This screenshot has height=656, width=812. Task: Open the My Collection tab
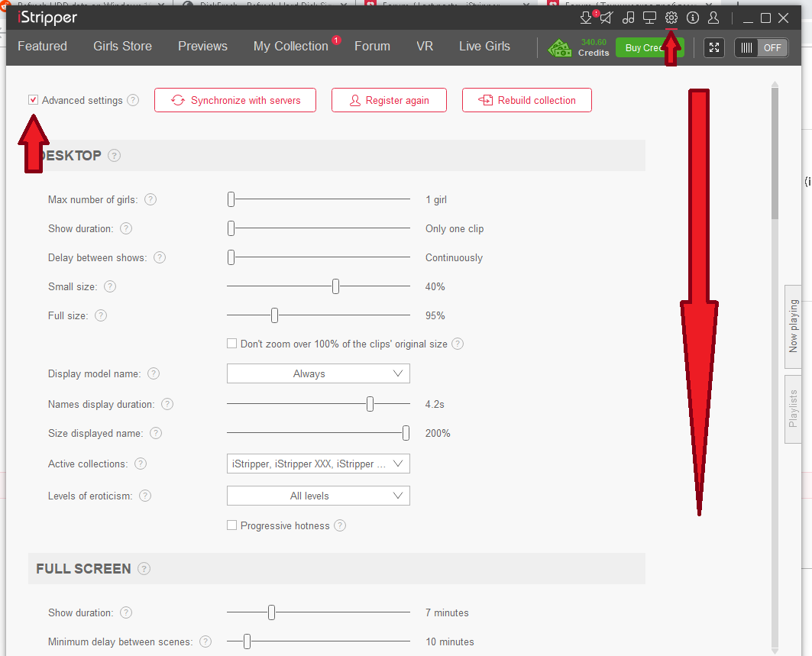point(291,46)
